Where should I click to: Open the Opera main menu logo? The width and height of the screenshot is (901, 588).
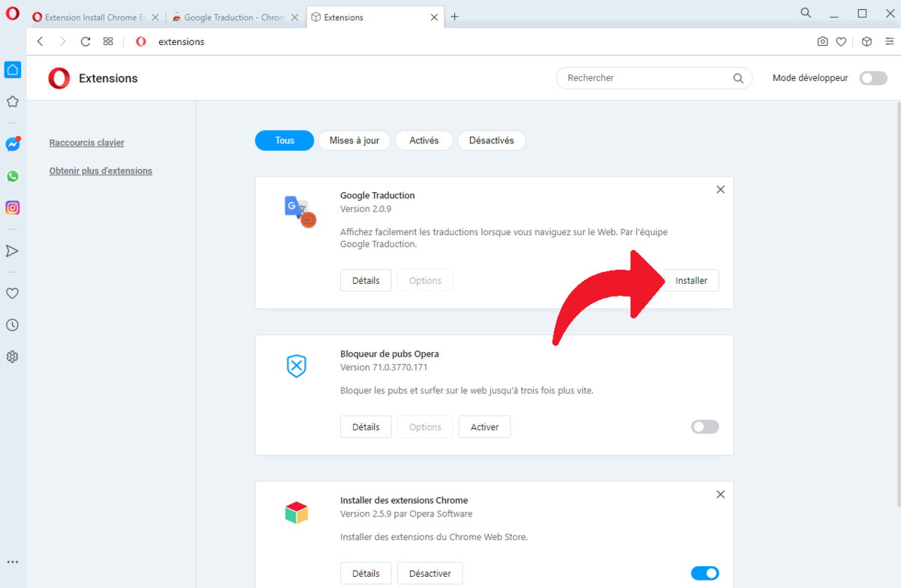pyautogui.click(x=12, y=14)
